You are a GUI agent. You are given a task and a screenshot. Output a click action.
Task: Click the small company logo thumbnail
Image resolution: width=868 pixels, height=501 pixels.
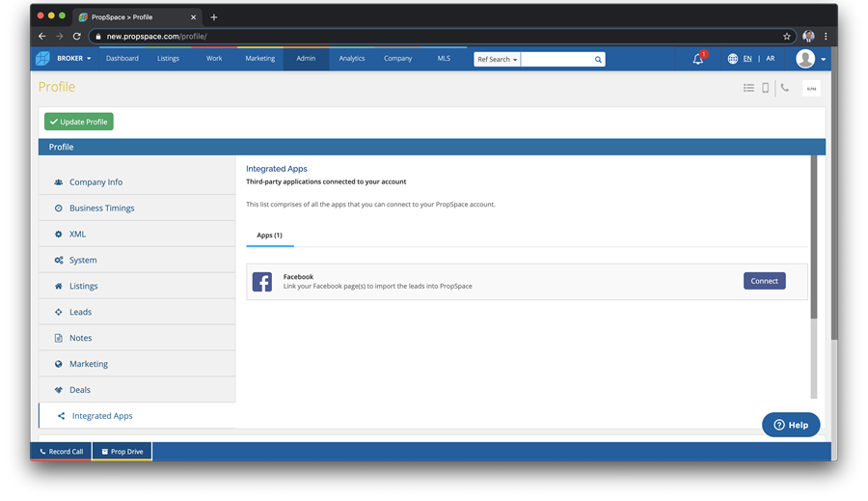[x=811, y=88]
